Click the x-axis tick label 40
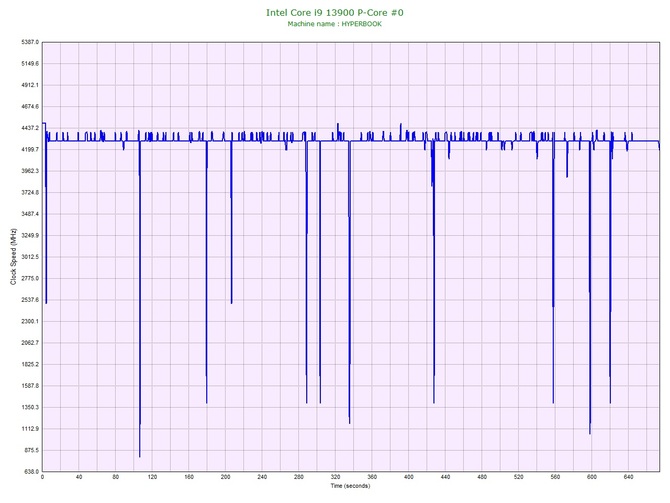The height and width of the screenshot is (503, 670). (79, 477)
